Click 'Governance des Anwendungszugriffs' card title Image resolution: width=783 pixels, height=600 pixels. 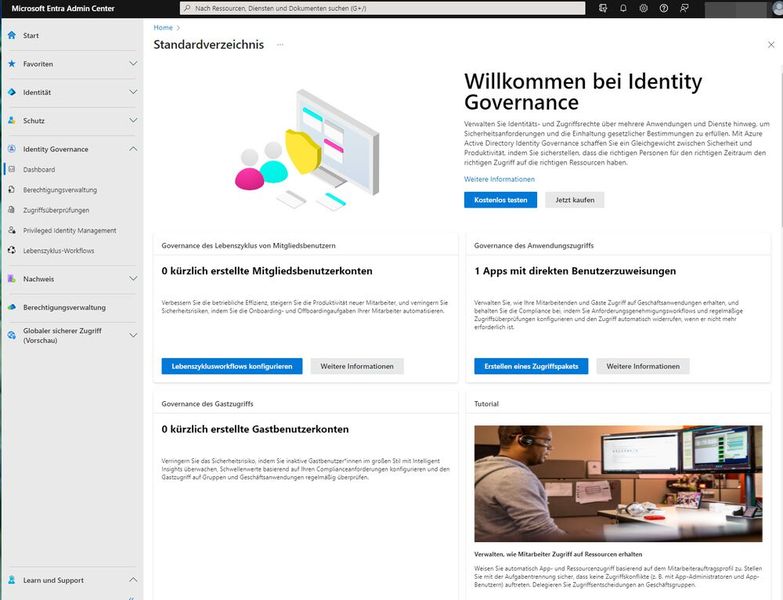tap(534, 245)
